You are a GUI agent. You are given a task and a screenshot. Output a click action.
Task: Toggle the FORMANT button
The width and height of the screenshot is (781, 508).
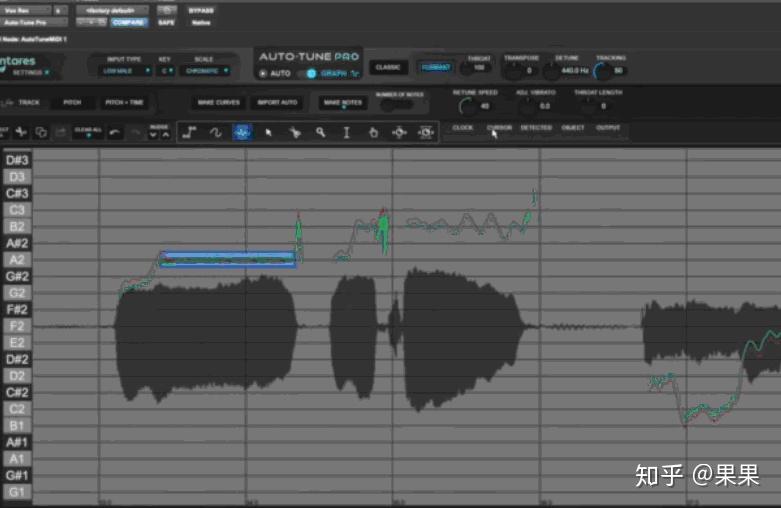[435, 67]
